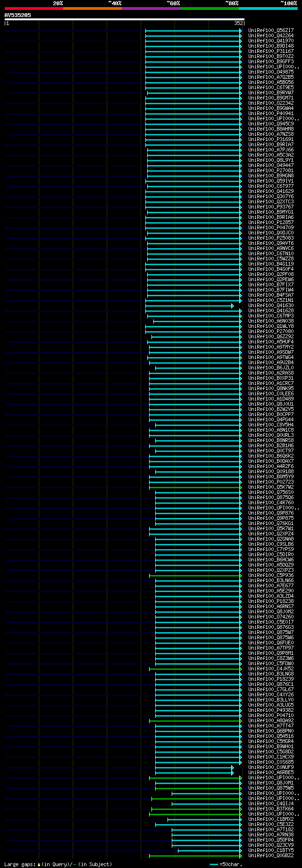
Task: Click the cyan ~100% legend color bar
Action: tap(268, 8)
